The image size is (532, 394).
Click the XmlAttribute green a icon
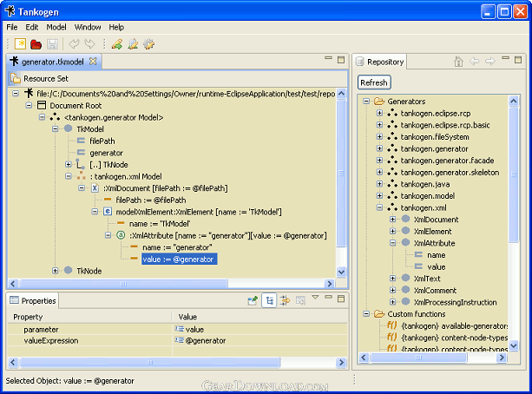coord(121,235)
